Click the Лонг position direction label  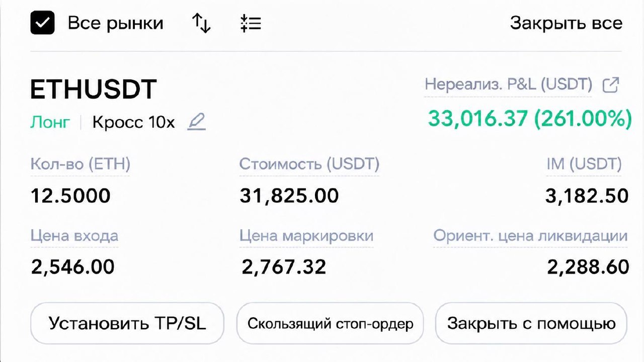click(50, 122)
